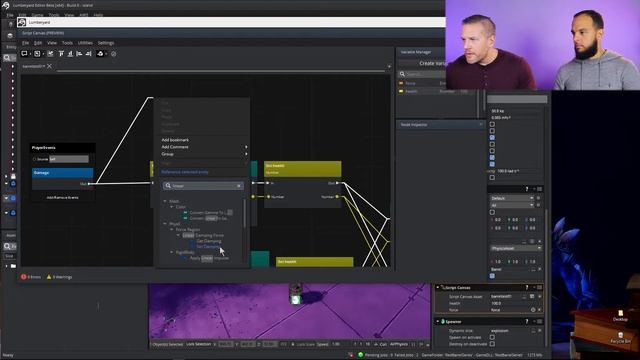Collapse the Linear Damping Force group
The height and width of the screenshot is (360, 640).
click(x=178, y=235)
